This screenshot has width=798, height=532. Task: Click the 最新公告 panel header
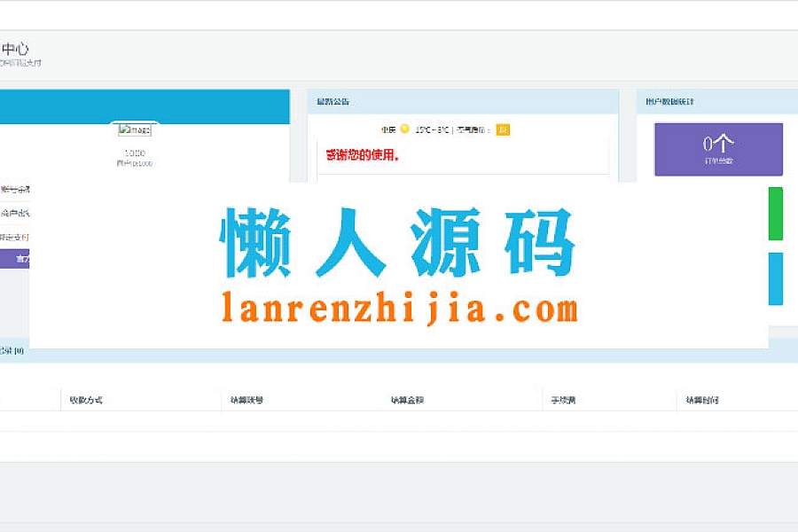(463, 102)
